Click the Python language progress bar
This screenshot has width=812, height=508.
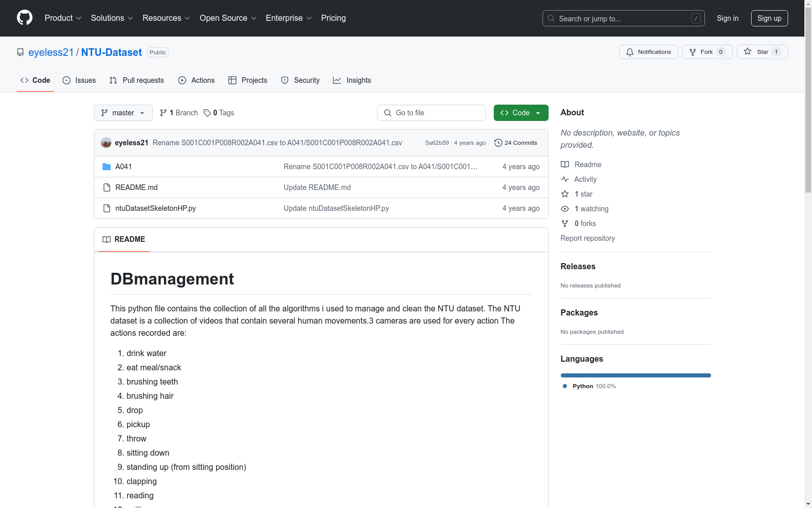pos(636,375)
